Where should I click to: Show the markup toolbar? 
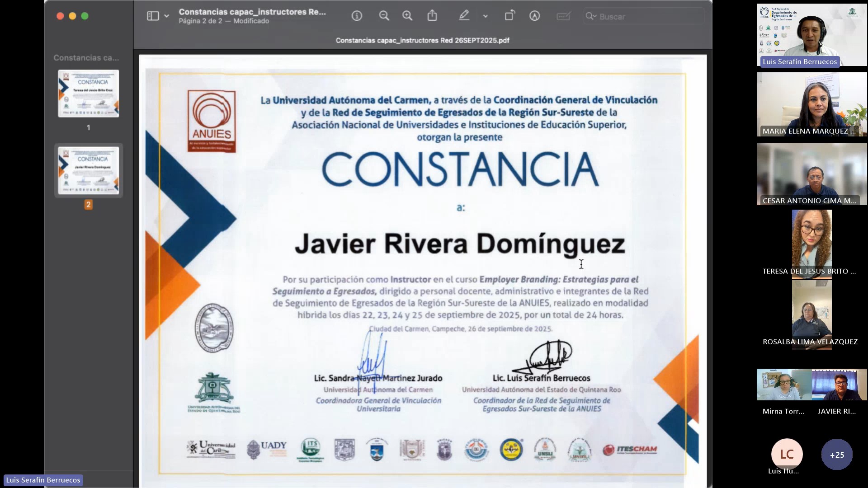534,16
